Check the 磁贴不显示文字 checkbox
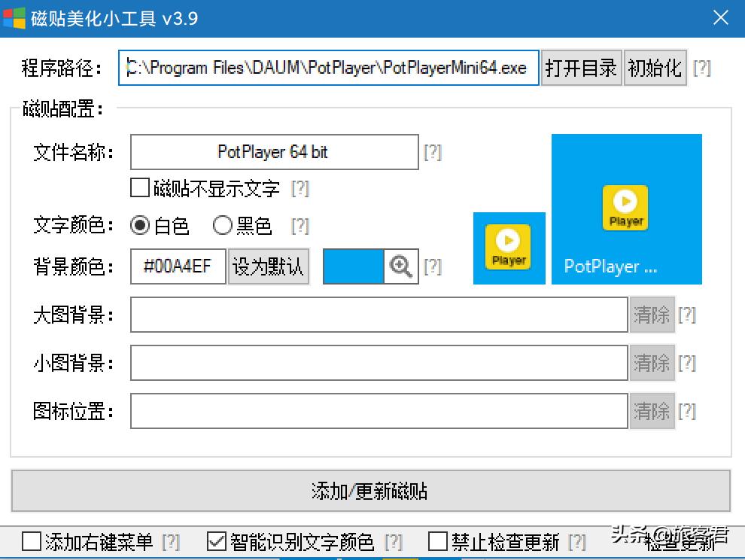The image size is (745, 560). pyautogui.click(x=138, y=188)
